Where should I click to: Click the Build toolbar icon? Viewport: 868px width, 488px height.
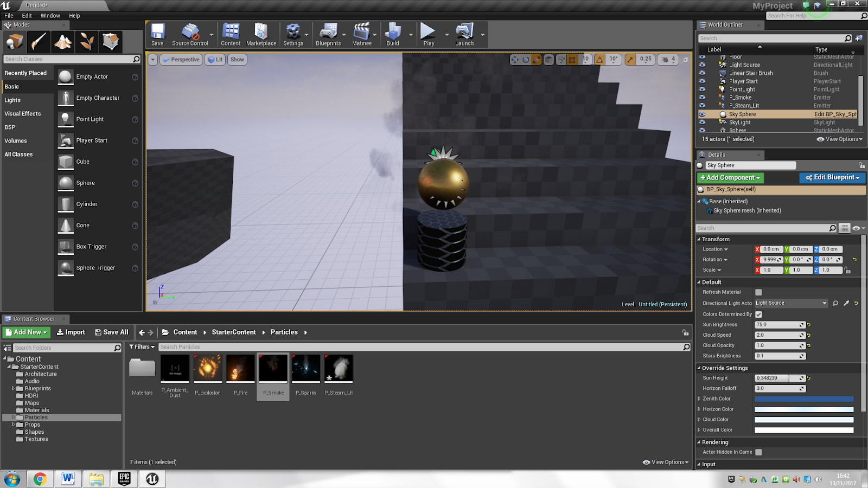[393, 35]
